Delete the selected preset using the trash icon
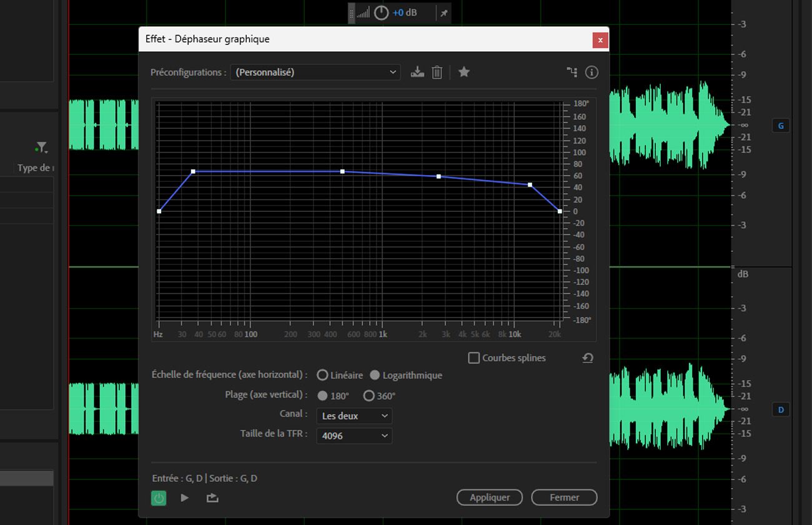This screenshot has height=525, width=812. click(x=437, y=72)
